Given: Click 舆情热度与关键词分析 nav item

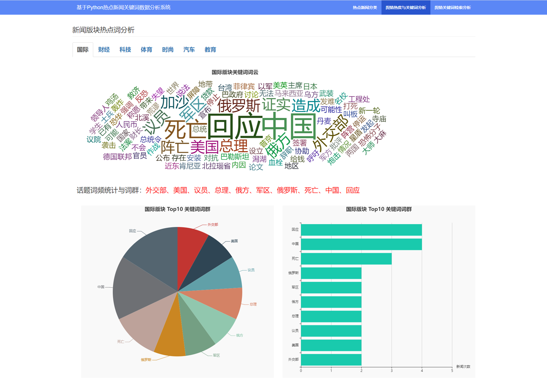Looking at the screenshot, I should pos(406,7).
